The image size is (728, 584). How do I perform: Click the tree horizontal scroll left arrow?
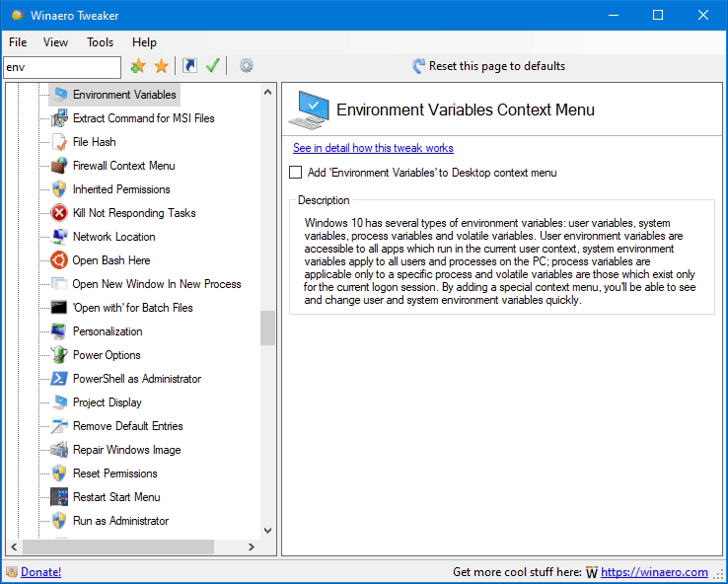[x=15, y=547]
